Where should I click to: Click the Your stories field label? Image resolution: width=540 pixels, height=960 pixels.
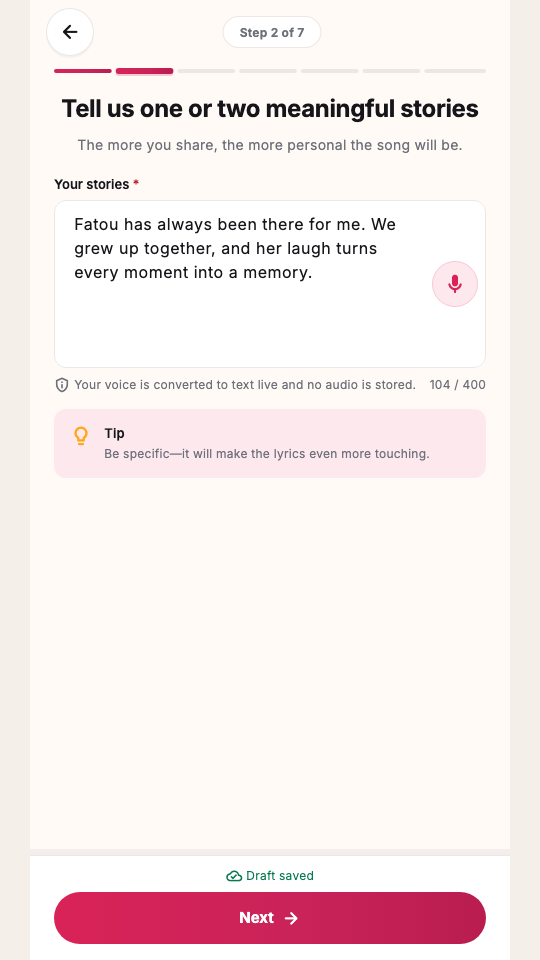[92, 184]
